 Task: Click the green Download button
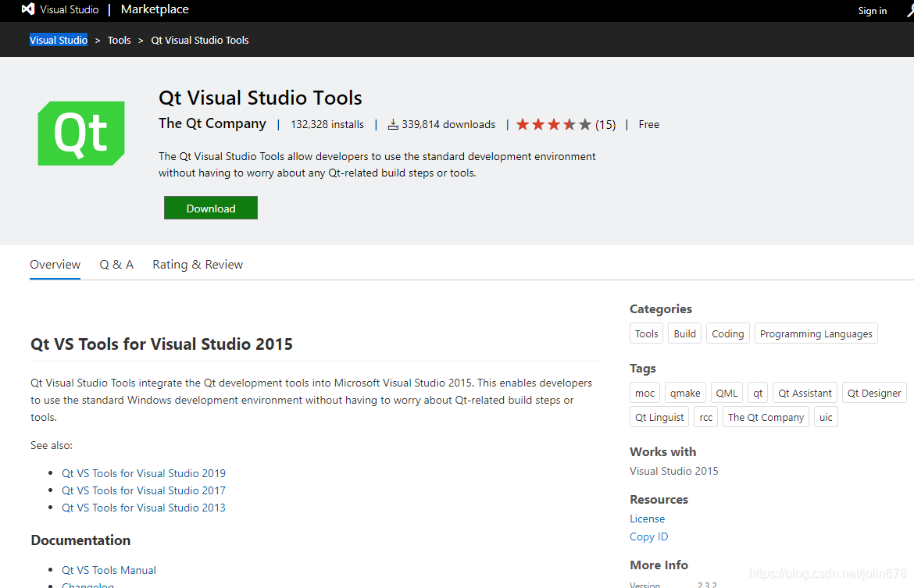coord(211,208)
